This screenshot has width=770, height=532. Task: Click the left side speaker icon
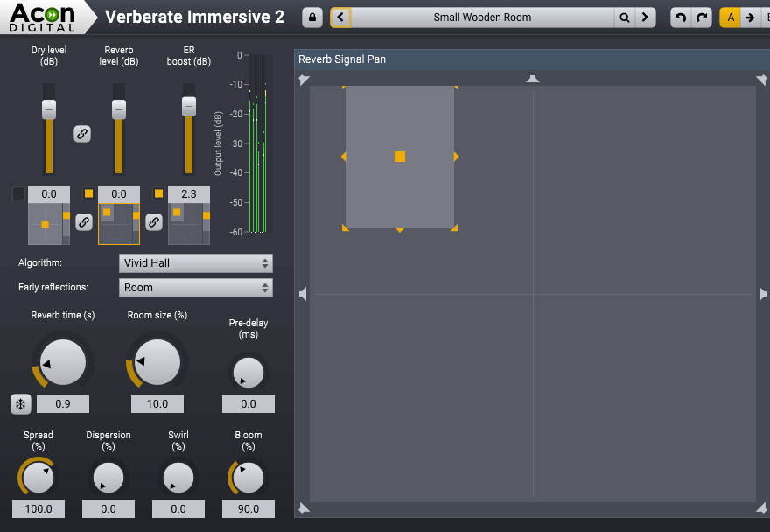point(303,294)
